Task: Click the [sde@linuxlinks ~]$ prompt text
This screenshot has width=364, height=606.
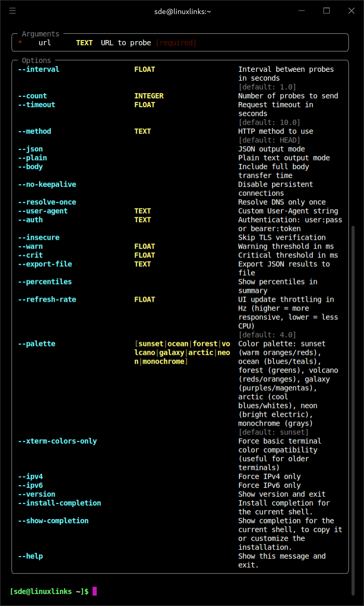Action: coord(49,591)
